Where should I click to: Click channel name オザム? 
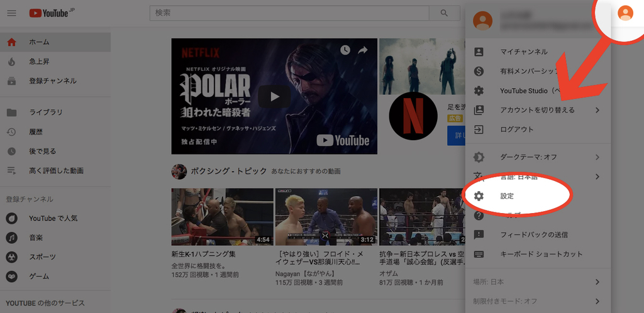pyautogui.click(x=389, y=273)
